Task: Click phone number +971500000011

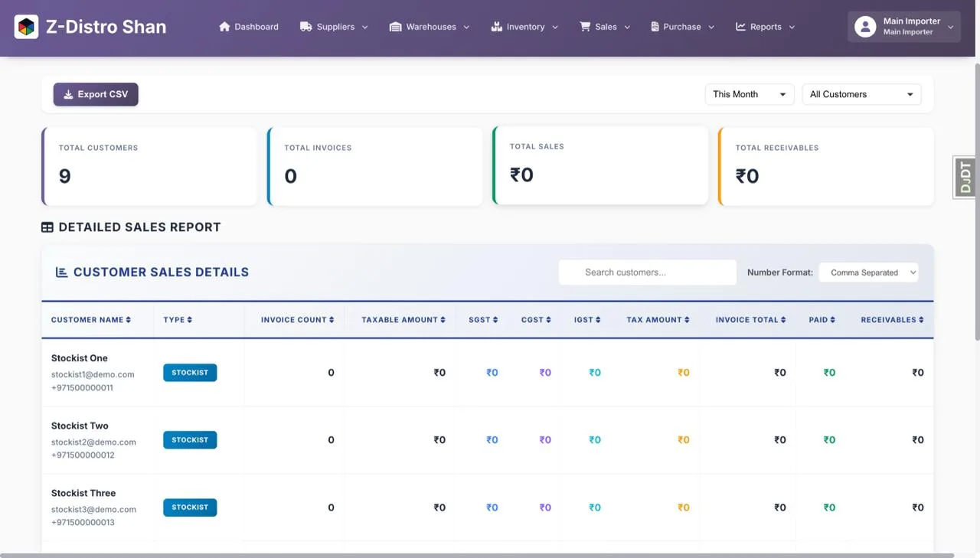Action: (82, 388)
